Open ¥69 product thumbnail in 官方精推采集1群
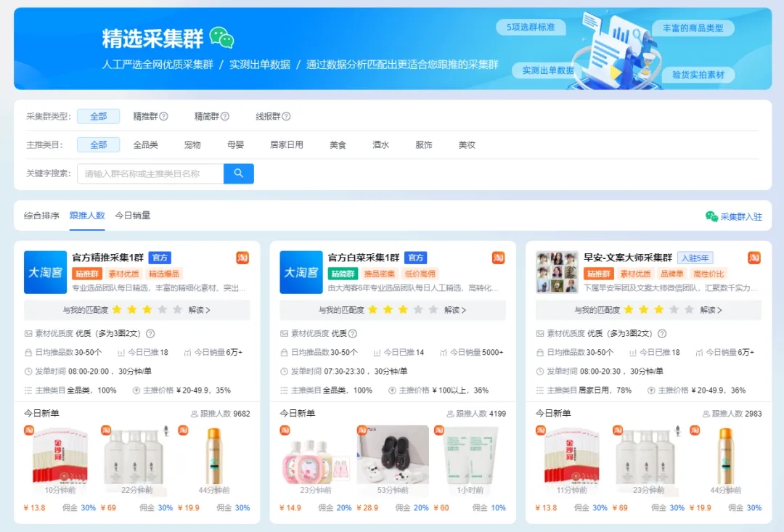The height and width of the screenshot is (532, 784). [x=137, y=462]
